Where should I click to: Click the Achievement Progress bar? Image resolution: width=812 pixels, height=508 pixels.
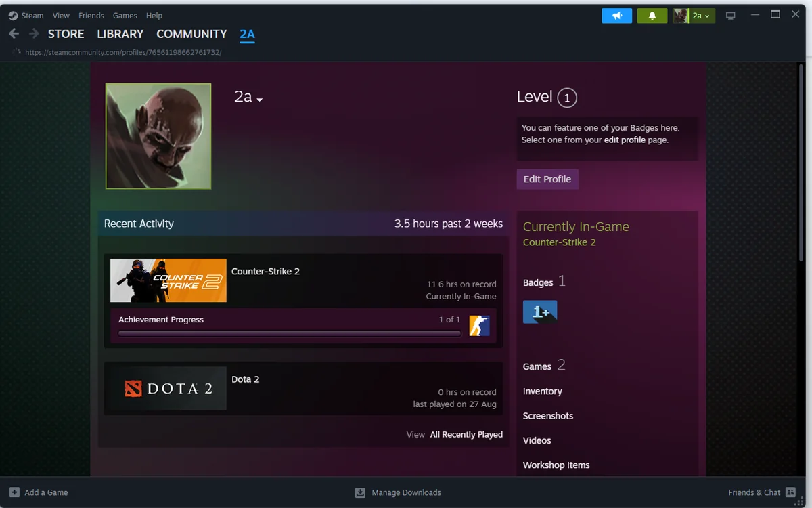(290, 333)
